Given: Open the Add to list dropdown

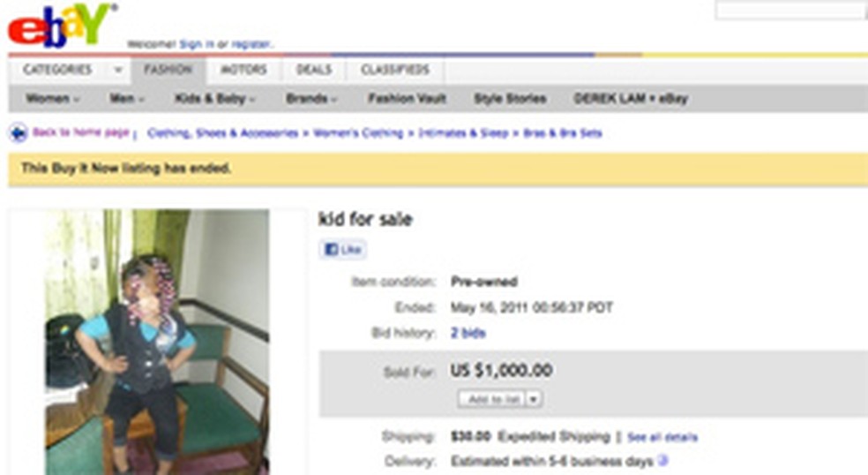Looking at the screenshot, I should [x=533, y=400].
